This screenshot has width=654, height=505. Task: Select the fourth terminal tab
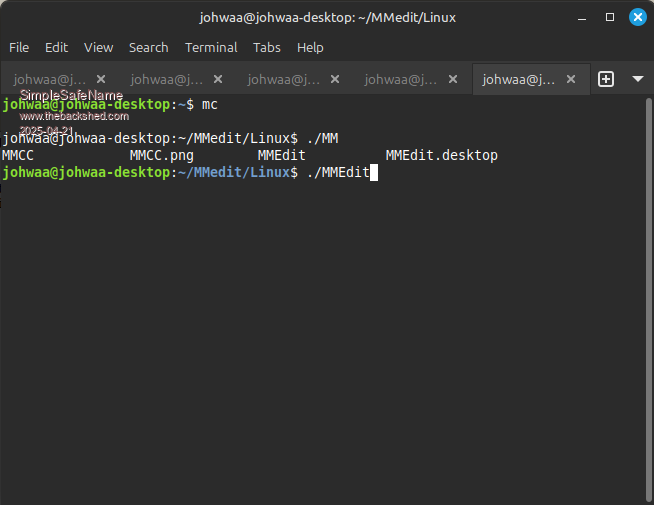[x=400, y=79]
